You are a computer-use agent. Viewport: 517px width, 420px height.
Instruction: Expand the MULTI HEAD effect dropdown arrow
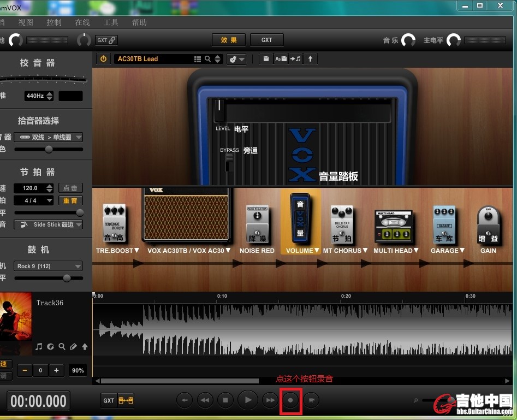point(416,251)
